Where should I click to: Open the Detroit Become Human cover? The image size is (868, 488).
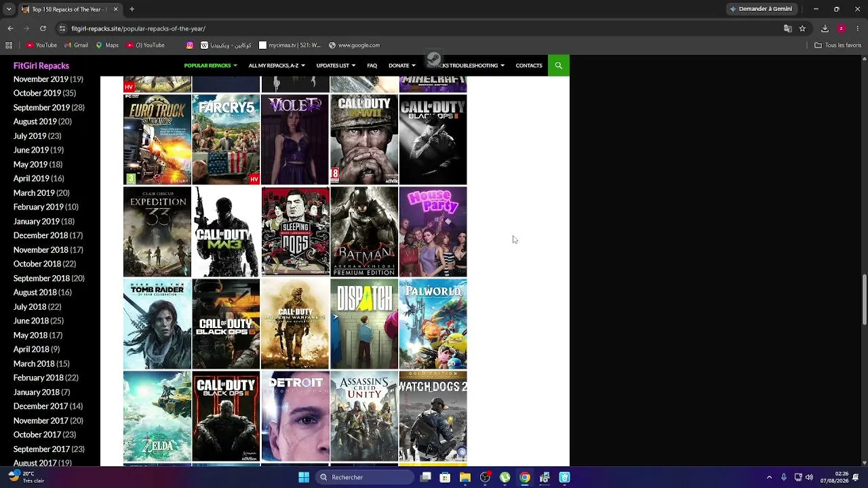295,416
